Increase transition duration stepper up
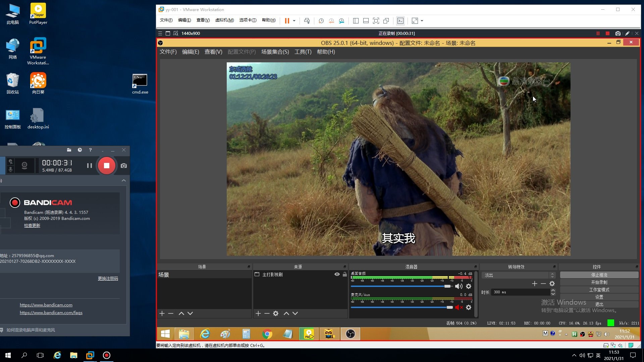Viewport: 644px width, 362px height. (x=553, y=290)
